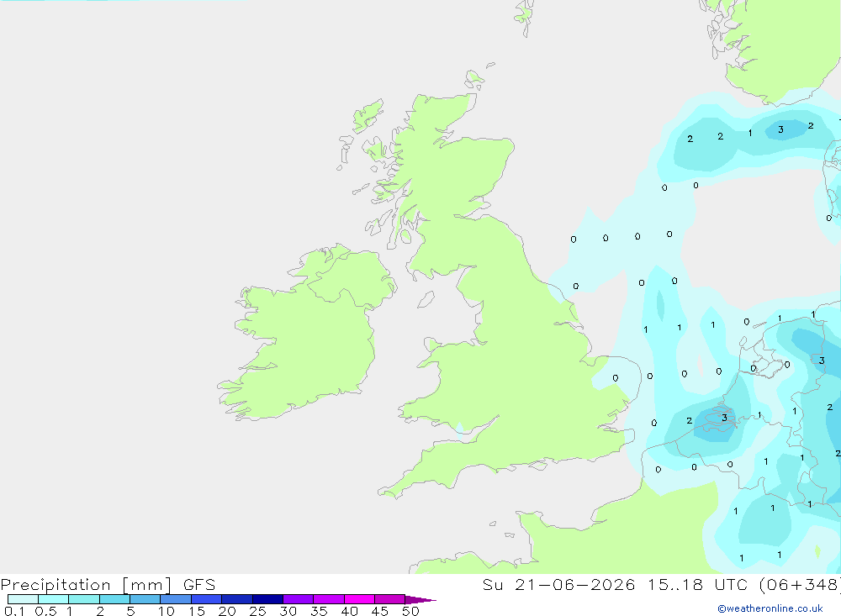Click the '0.5' legend scale label

pyautogui.click(x=45, y=611)
